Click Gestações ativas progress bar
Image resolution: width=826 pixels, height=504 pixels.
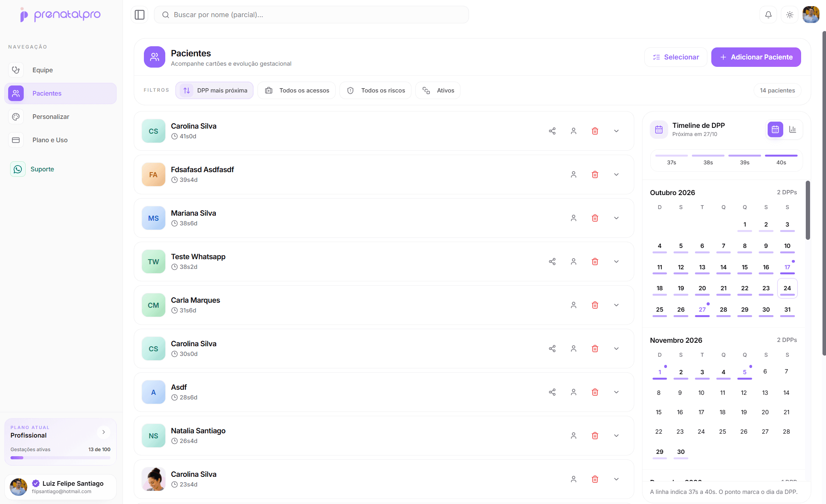coord(60,458)
